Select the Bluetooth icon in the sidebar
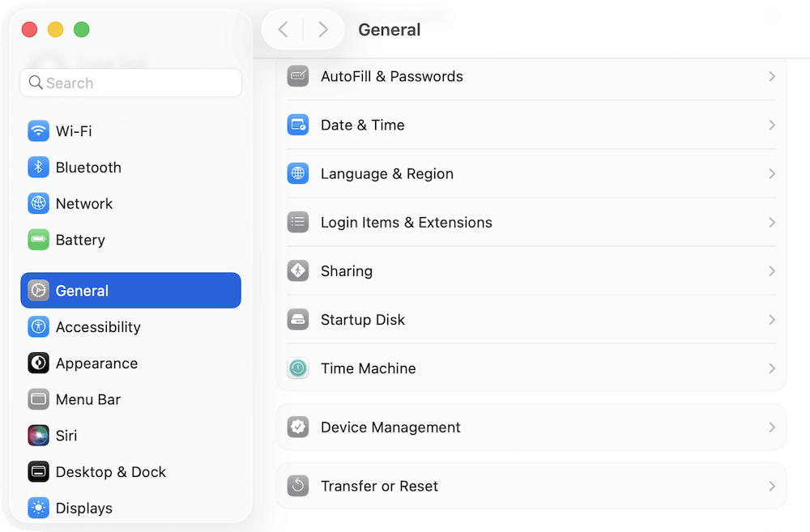810x532 pixels. coord(38,168)
